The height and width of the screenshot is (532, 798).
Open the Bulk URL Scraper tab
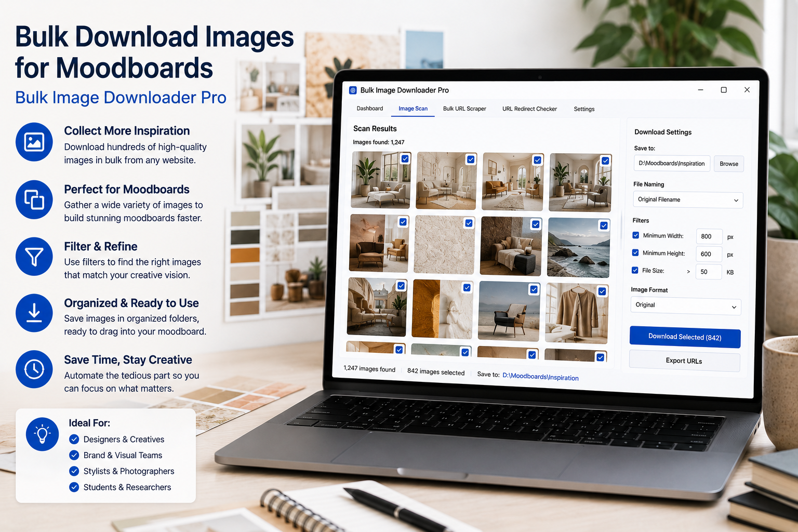464,109
